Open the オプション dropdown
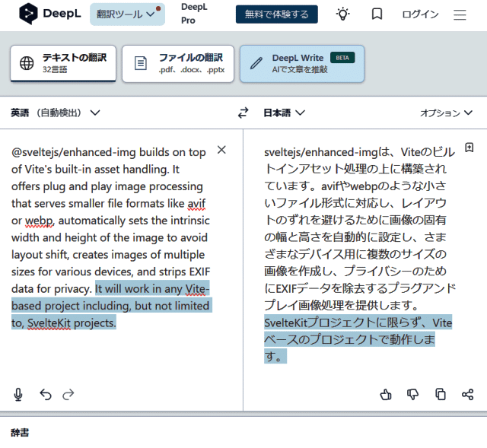This screenshot has width=487, height=448. click(447, 113)
